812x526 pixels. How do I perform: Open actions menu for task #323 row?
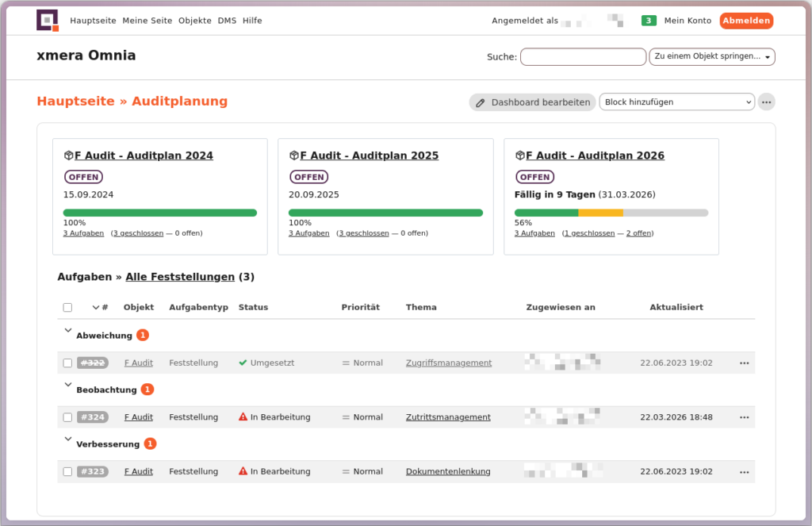pos(744,472)
